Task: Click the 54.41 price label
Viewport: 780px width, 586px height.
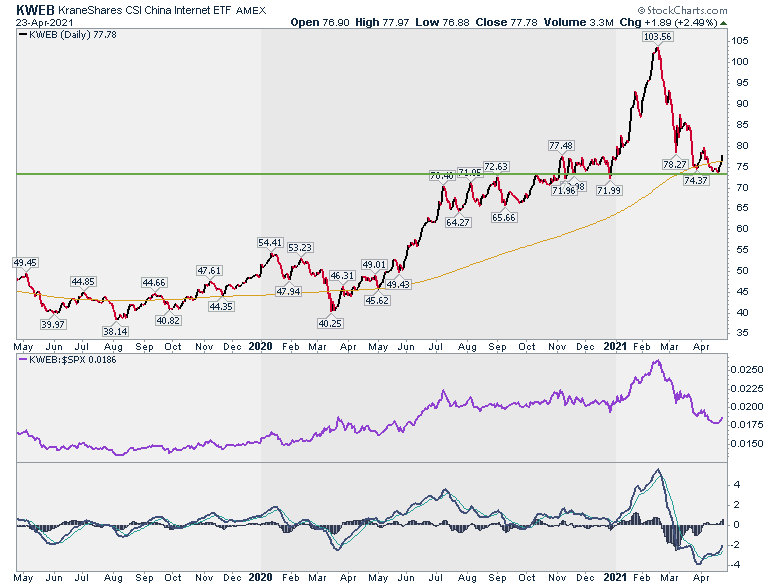Action: (270, 242)
